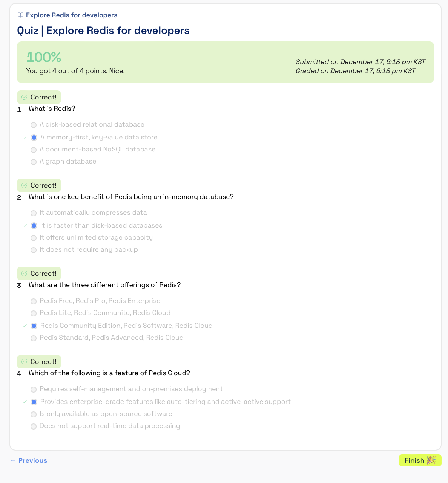Click question text 'What is Redis?'
Viewport: 448px width, 483px height.
coord(52,109)
